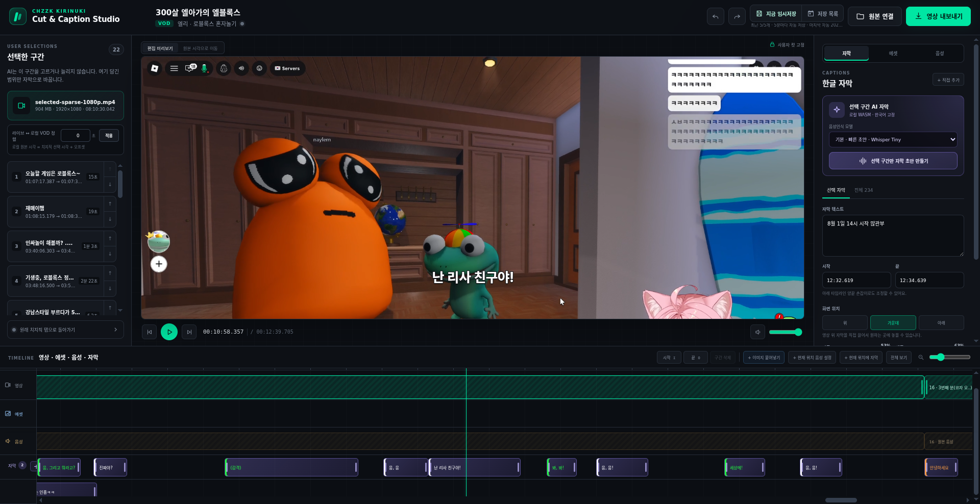Switch to the 에셋 tab
This screenshot has height=504, width=980.
(893, 53)
